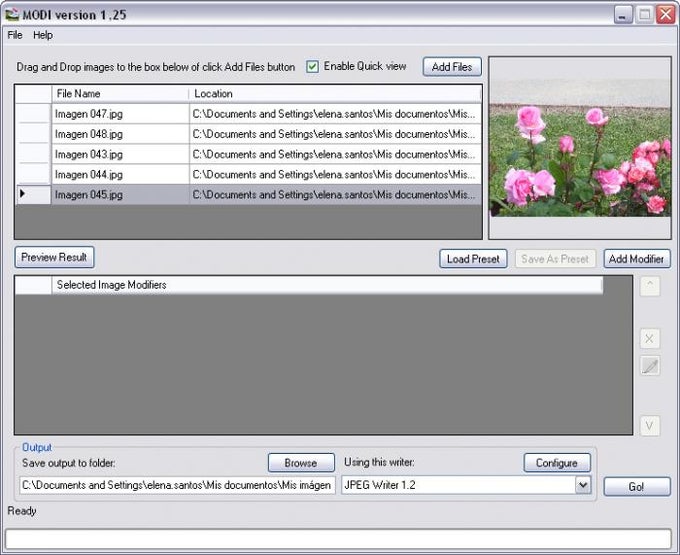Viewport: 680px width, 555px height.
Task: Click the Location column header
Action: coord(335,94)
